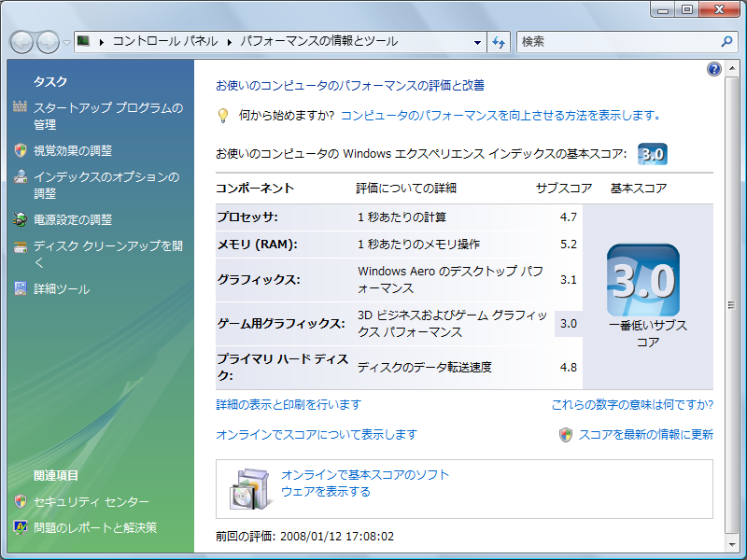Click スタートアップ プログラムの管理 icon
The image size is (747, 560).
20,106
